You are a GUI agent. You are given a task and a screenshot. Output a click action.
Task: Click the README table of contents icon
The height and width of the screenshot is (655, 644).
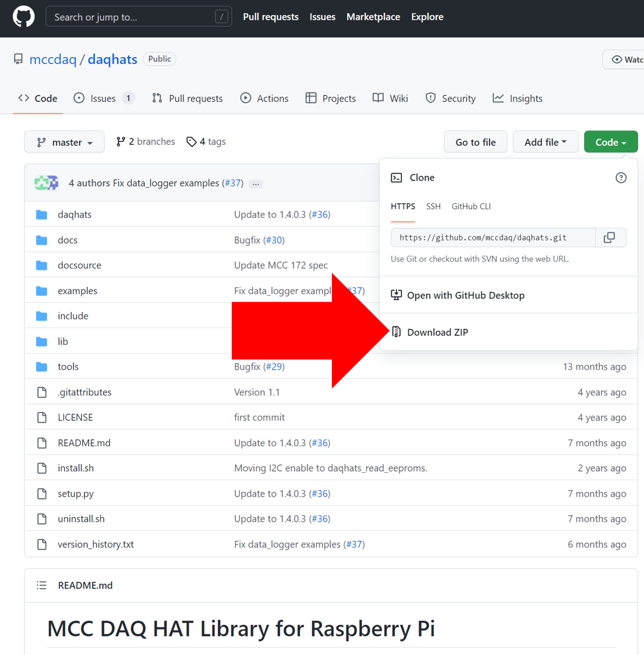41,585
